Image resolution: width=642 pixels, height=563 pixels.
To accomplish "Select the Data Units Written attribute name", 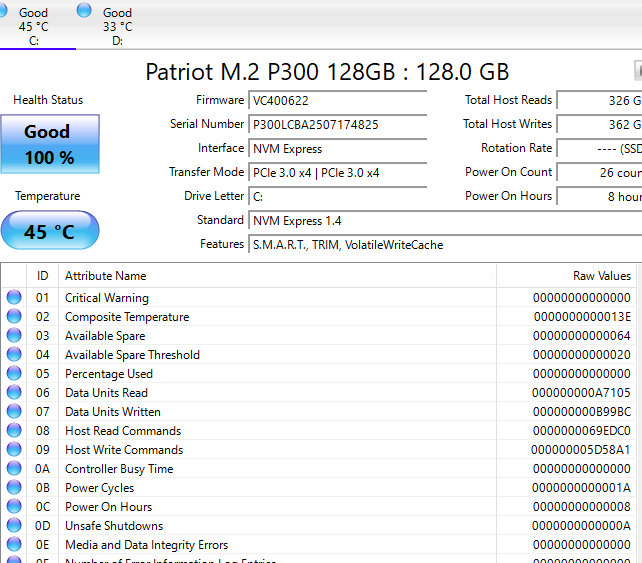I will (x=113, y=412).
